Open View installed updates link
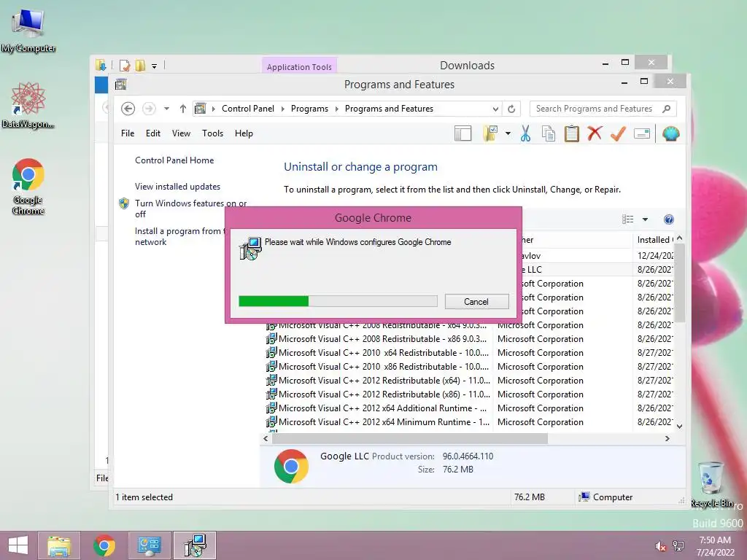 177,187
